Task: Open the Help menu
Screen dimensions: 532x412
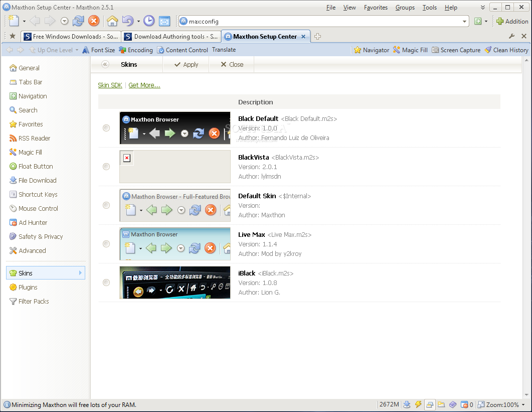Action: click(x=451, y=8)
